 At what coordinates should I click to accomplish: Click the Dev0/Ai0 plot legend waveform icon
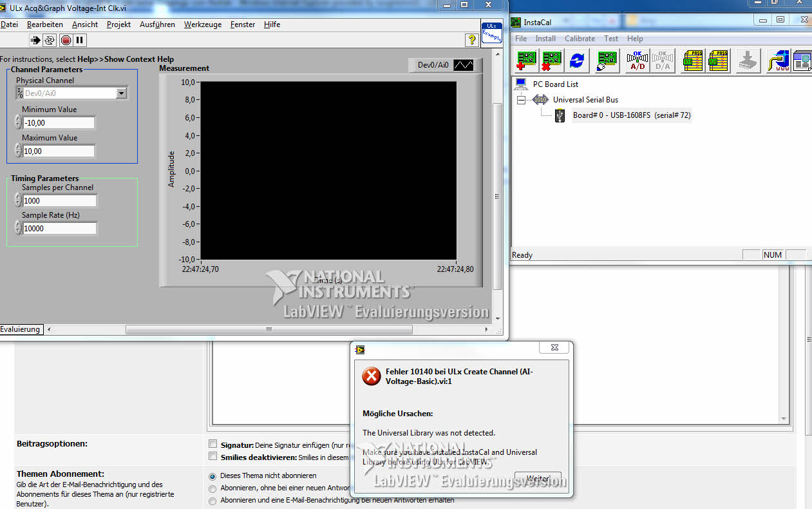(x=463, y=65)
